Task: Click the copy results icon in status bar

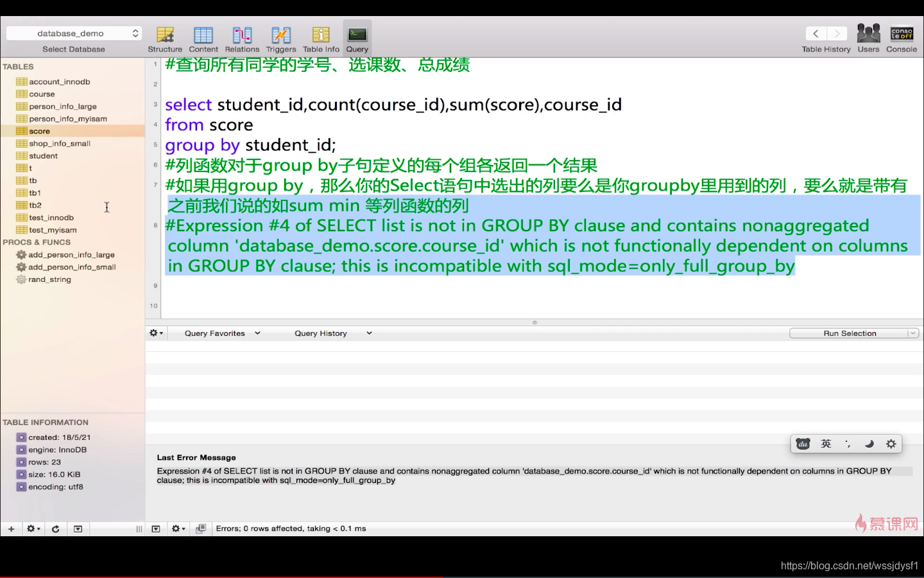Action: point(201,529)
